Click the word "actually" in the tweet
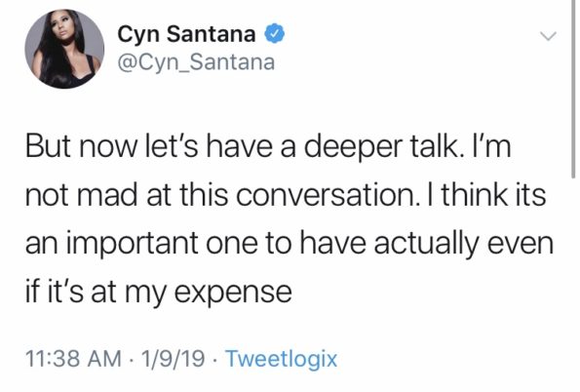 (x=426, y=245)
